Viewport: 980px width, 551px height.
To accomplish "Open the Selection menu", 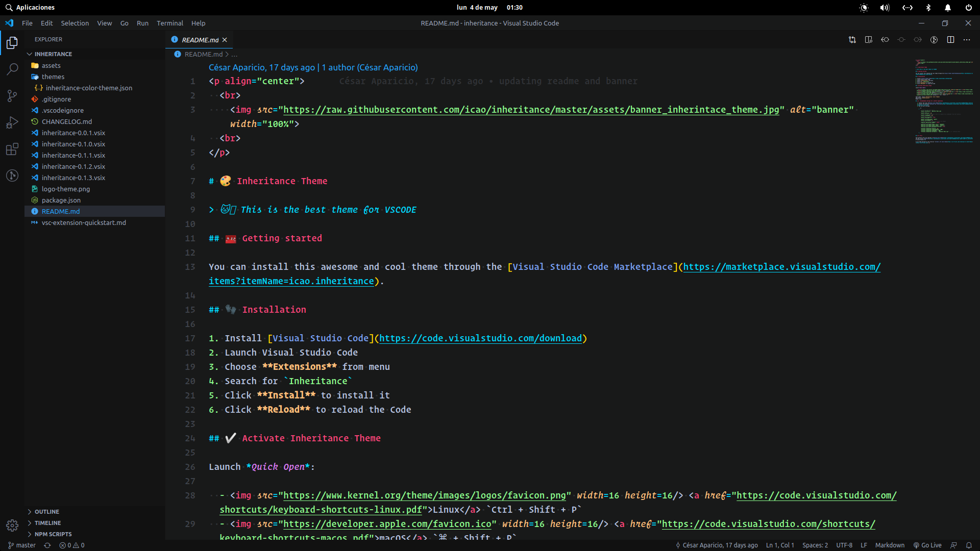I will point(75,23).
